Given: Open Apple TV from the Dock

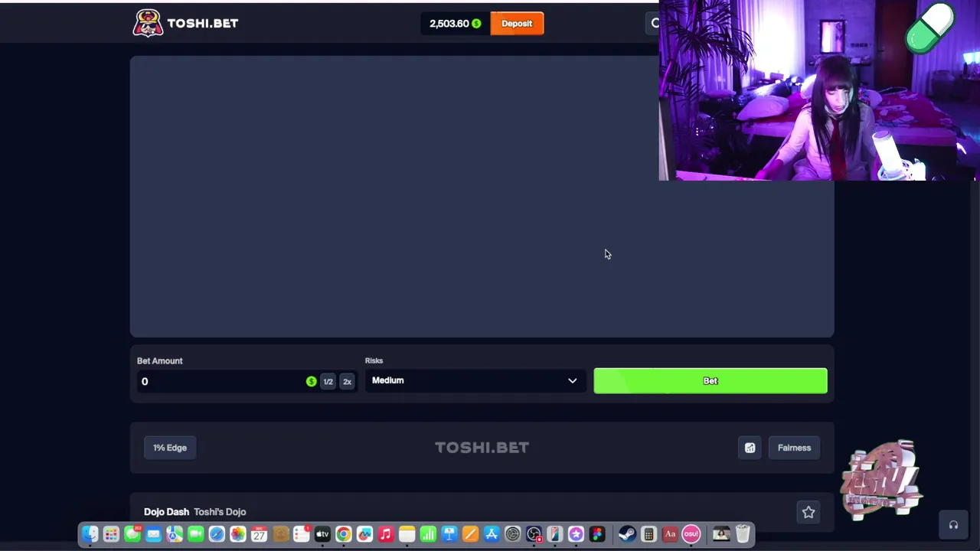Looking at the screenshot, I should tap(322, 533).
